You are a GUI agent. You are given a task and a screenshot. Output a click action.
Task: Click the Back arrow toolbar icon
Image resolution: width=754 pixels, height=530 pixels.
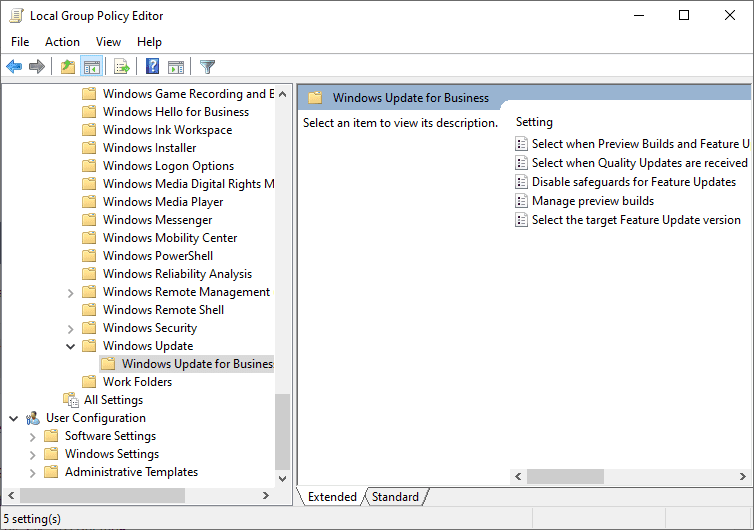(14, 66)
